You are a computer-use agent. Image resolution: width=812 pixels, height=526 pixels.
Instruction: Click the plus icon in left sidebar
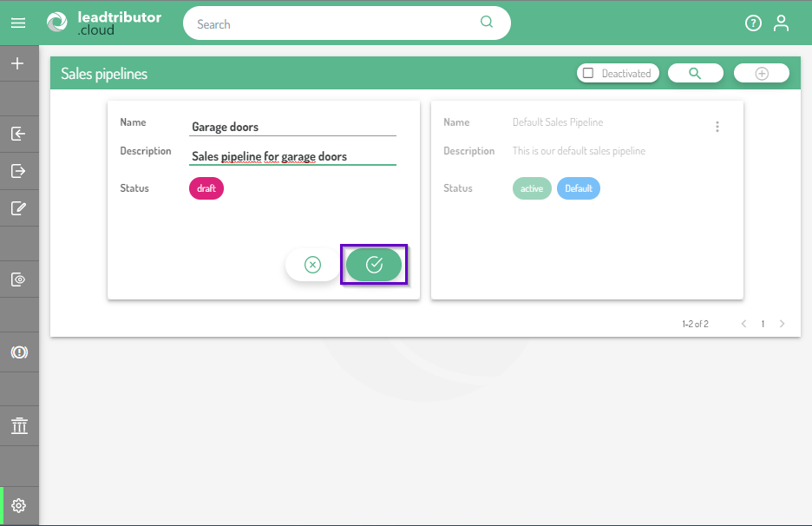(18, 63)
